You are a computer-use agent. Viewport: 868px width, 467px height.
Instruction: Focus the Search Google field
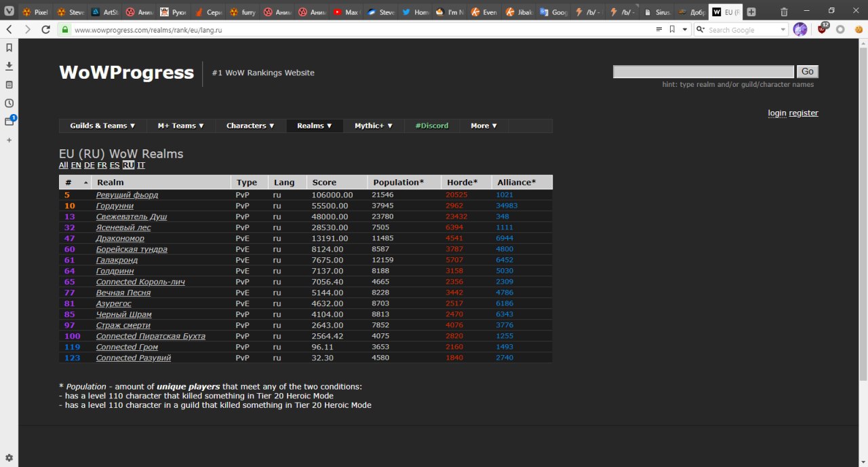tap(743, 30)
